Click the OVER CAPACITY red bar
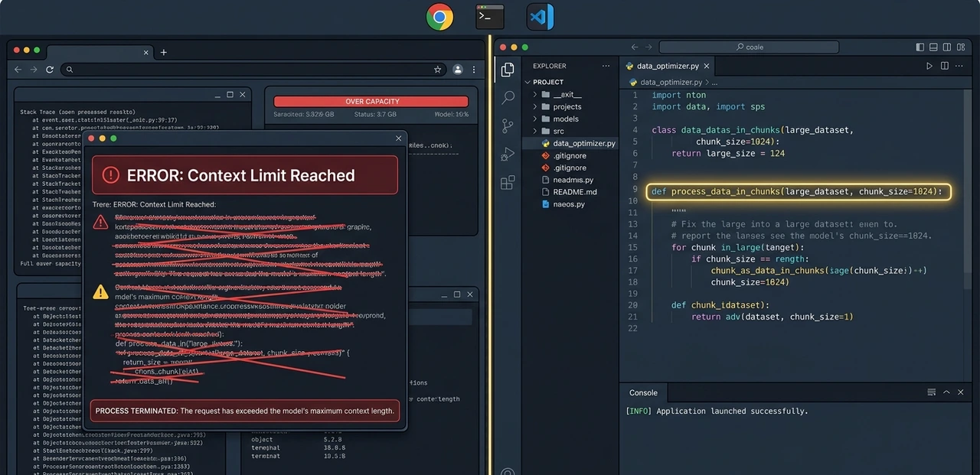Image resolution: width=980 pixels, height=475 pixels. click(371, 102)
